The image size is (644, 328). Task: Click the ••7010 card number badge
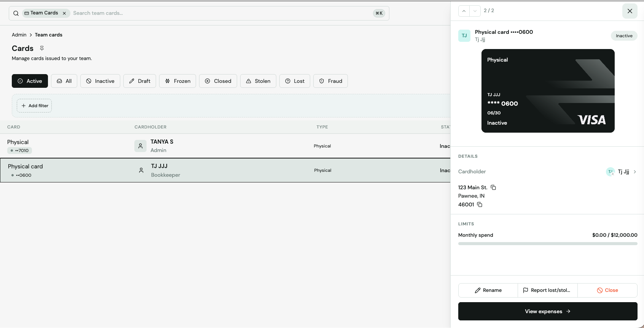tap(19, 151)
